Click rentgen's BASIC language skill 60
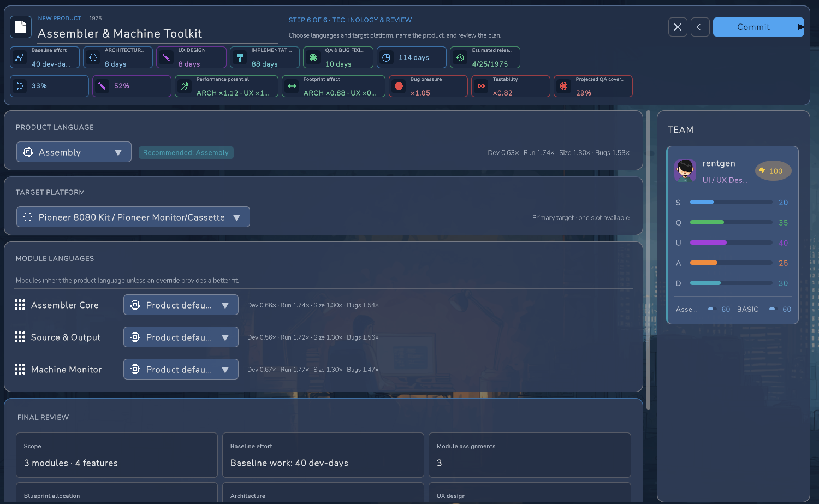This screenshot has height=504, width=819. [764, 309]
